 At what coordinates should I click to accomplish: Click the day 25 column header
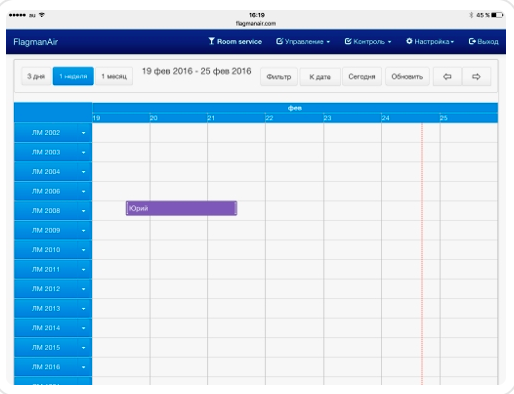coord(469,118)
